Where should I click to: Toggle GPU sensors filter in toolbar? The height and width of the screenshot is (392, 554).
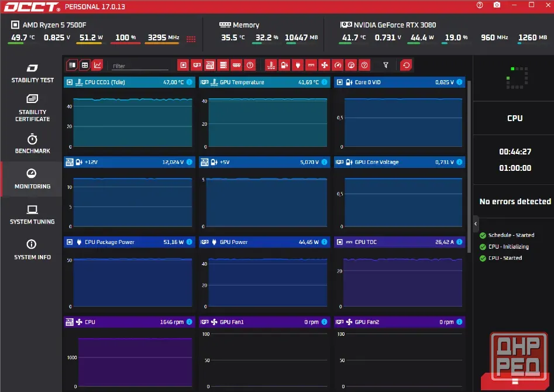click(x=197, y=65)
